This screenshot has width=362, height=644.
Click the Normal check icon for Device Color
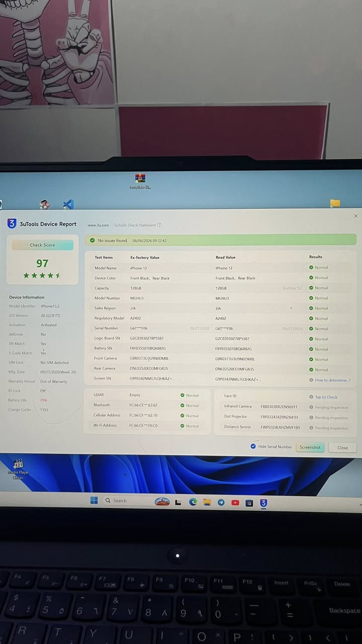[x=311, y=278]
